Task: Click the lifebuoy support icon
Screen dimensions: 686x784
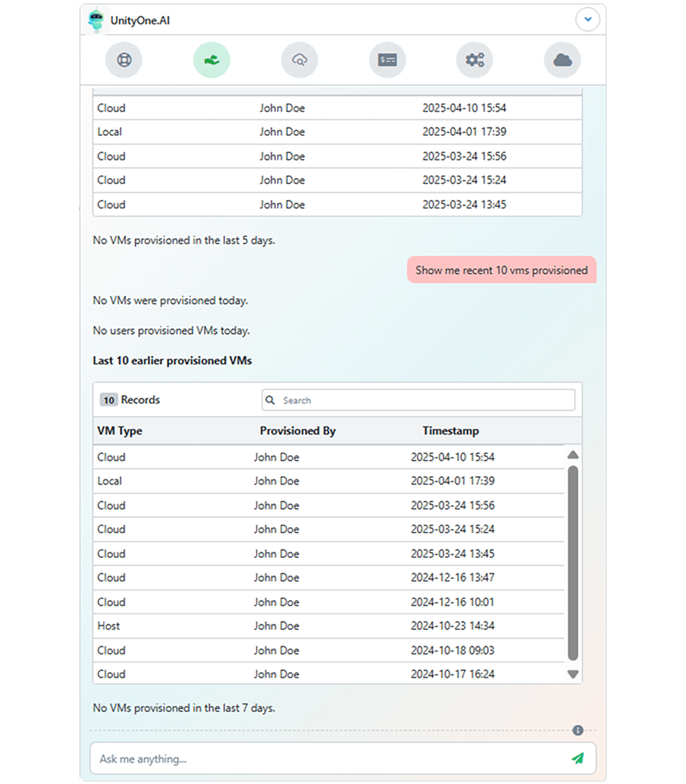Action: [124, 60]
